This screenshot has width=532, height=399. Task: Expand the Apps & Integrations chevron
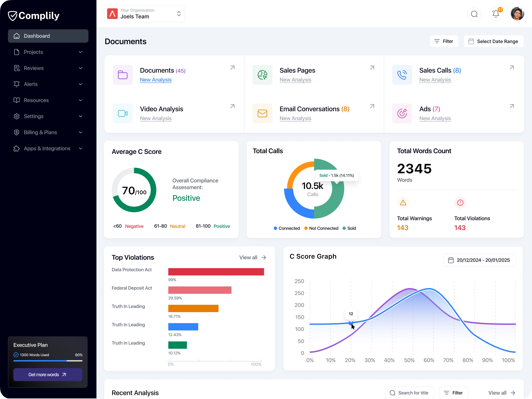point(80,148)
